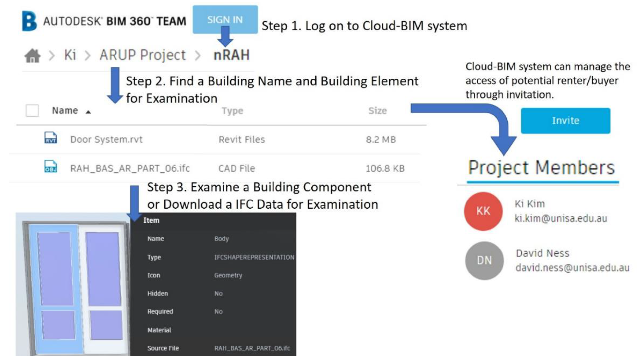Click the RVT file icon for Door System
Screen dimensions: 642x364
51,138
